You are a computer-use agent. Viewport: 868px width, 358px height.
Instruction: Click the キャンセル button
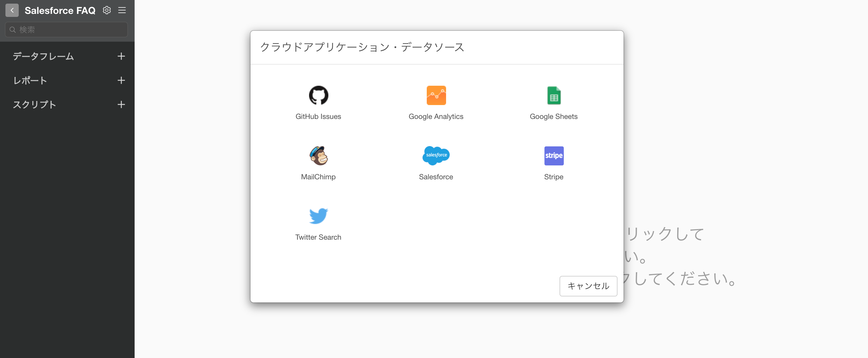click(588, 286)
